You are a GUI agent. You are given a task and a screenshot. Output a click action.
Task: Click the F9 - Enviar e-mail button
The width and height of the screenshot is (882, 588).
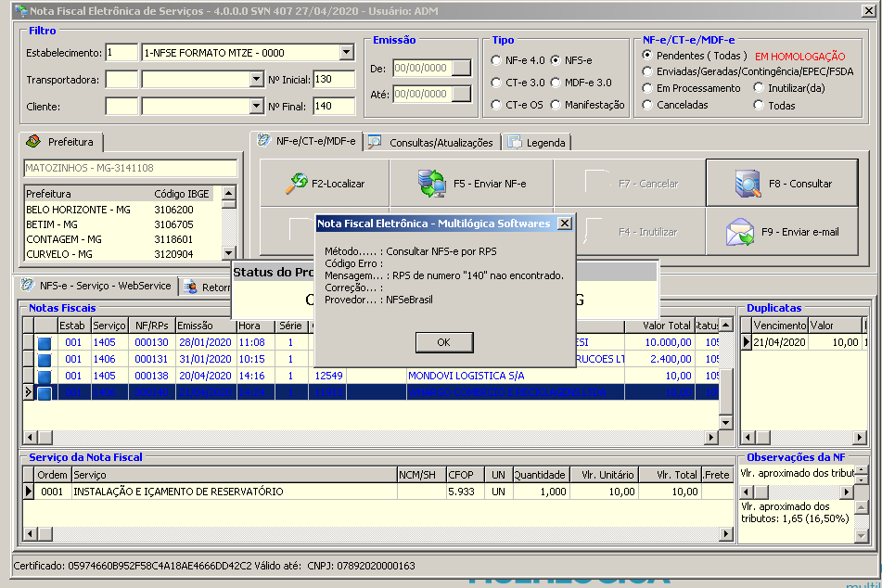(x=782, y=232)
